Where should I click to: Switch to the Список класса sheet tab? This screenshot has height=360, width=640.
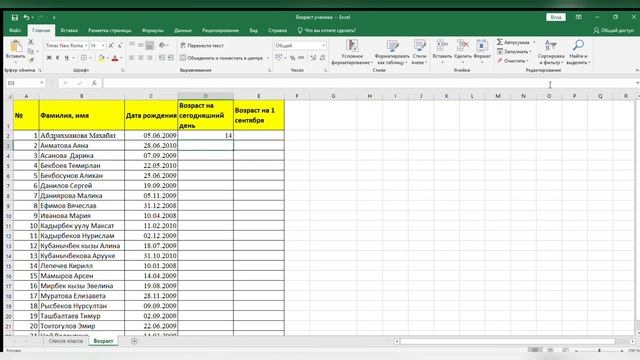tap(66, 341)
